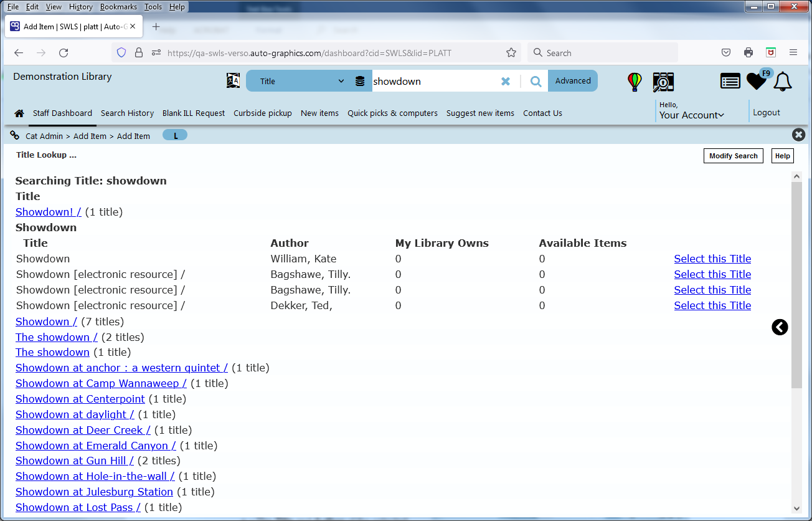Open Curbside pickup page

pos(263,113)
